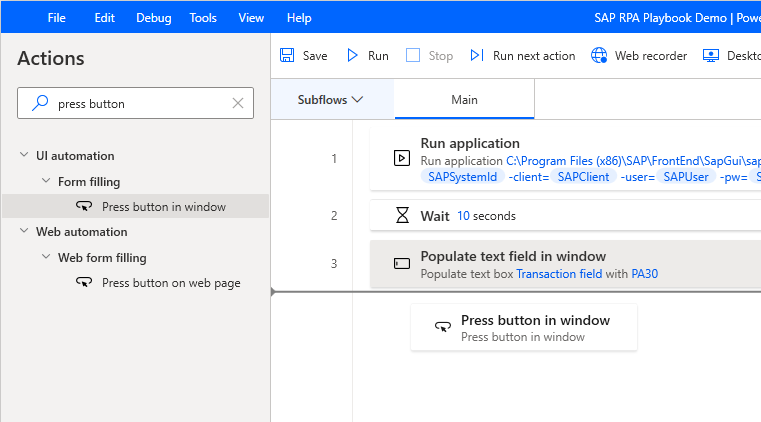Click the PA30 value link

pos(645,274)
